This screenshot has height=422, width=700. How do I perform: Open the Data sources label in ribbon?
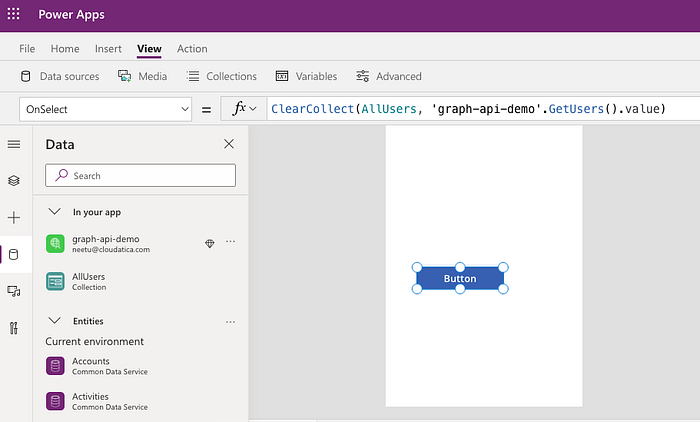point(70,76)
